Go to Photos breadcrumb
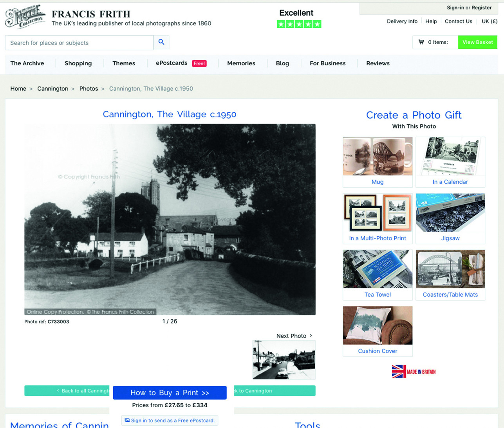Image resolution: width=504 pixels, height=428 pixels. click(89, 89)
